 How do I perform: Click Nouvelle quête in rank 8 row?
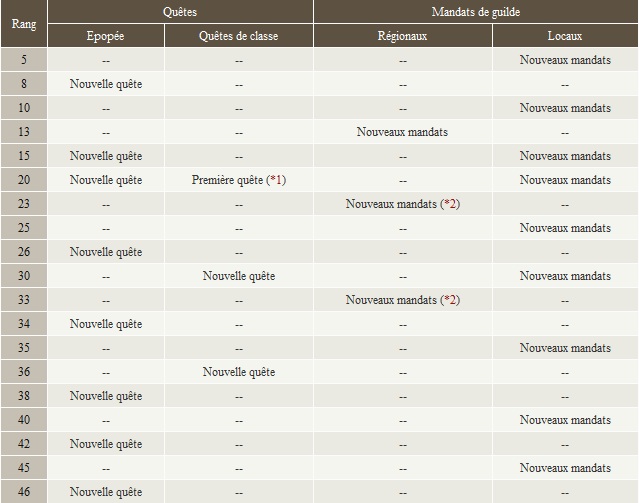point(106,84)
